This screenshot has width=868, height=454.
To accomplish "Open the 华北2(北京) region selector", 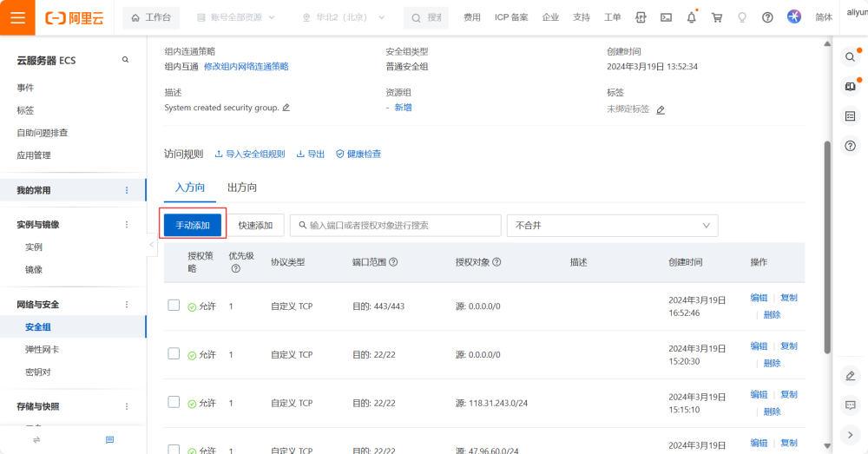I will (x=344, y=17).
